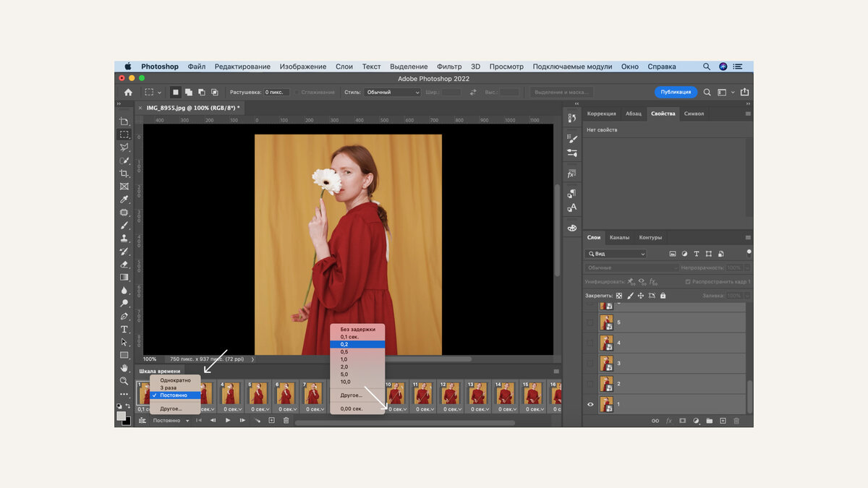Image resolution: width=868 pixels, height=488 pixels.
Task: Select the Crop tool in toolbar
Action: (x=124, y=174)
